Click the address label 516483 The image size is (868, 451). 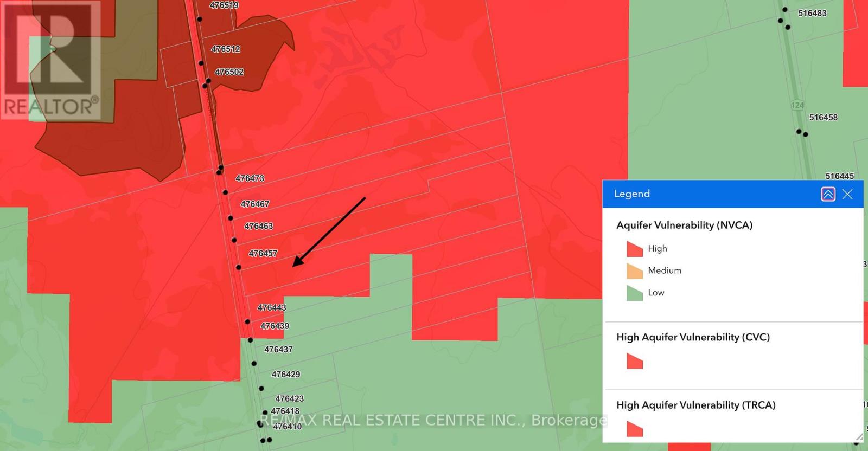click(x=812, y=14)
